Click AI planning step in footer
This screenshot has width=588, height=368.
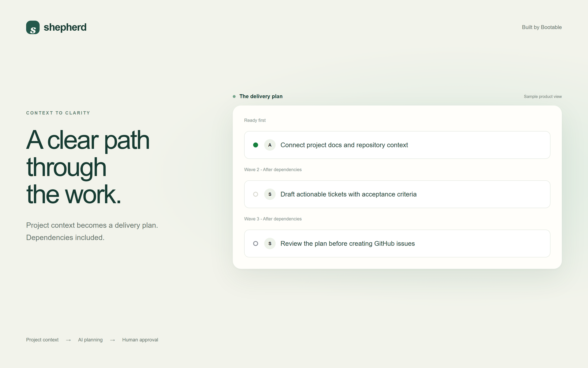[x=90, y=340]
